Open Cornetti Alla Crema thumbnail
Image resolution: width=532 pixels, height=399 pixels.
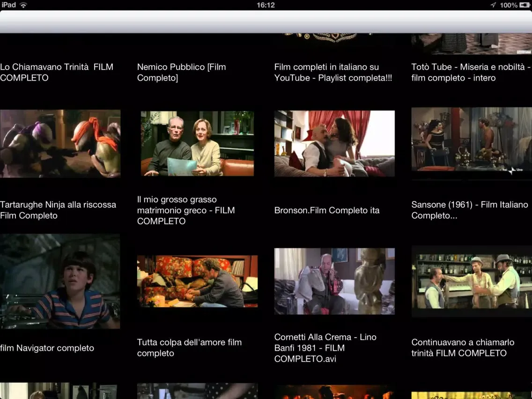(334, 281)
